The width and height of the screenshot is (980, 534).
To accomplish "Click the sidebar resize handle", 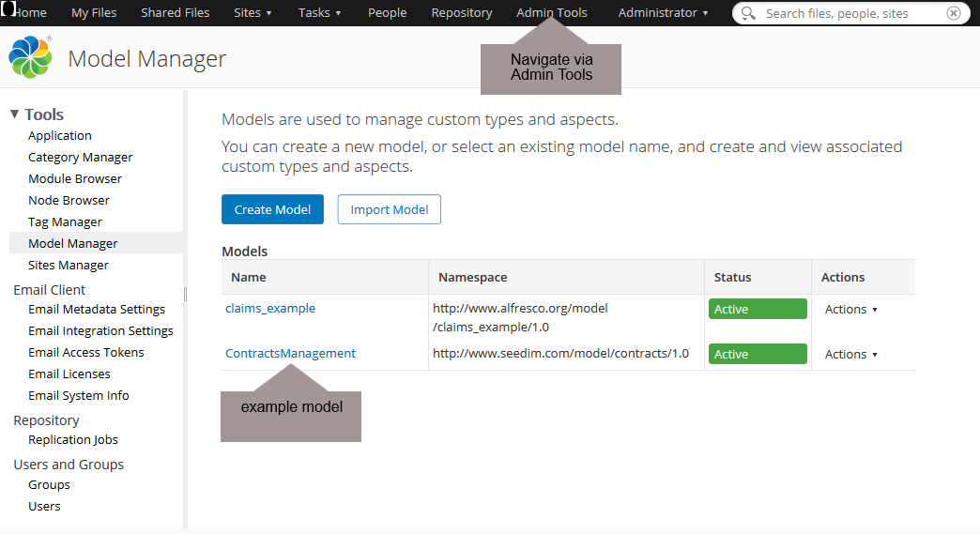I will (x=185, y=294).
